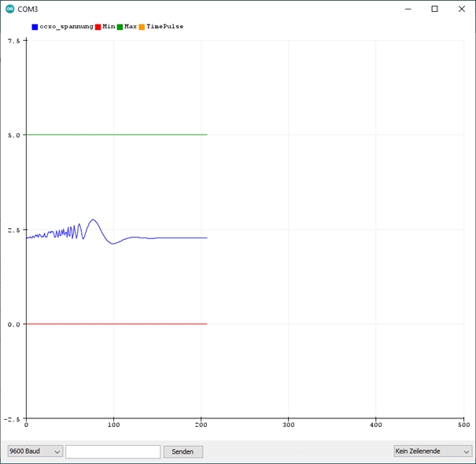Click the 7.5 y-axis label
This screenshot has width=476, height=464.
point(13,41)
